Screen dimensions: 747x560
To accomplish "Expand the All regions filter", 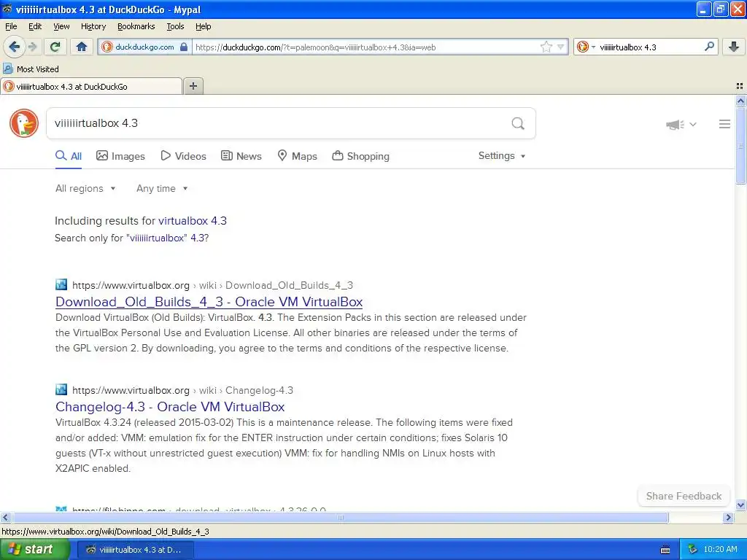I will pyautogui.click(x=85, y=189).
